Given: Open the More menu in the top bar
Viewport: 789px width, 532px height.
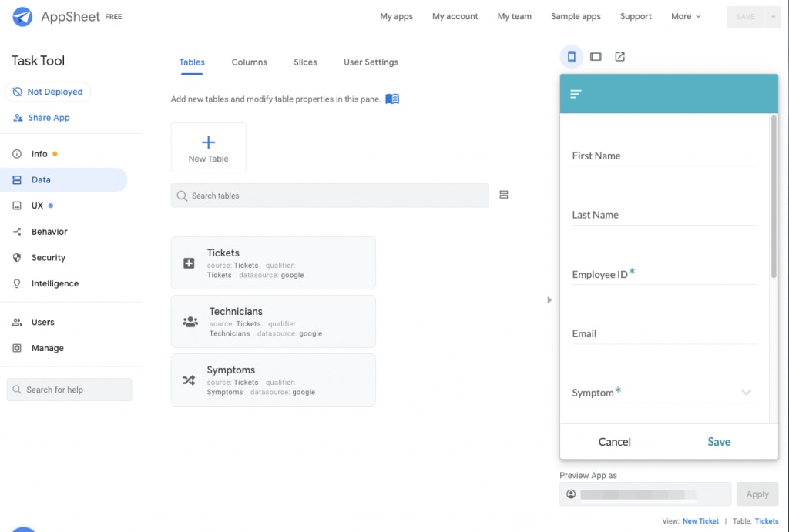Looking at the screenshot, I should coord(685,16).
